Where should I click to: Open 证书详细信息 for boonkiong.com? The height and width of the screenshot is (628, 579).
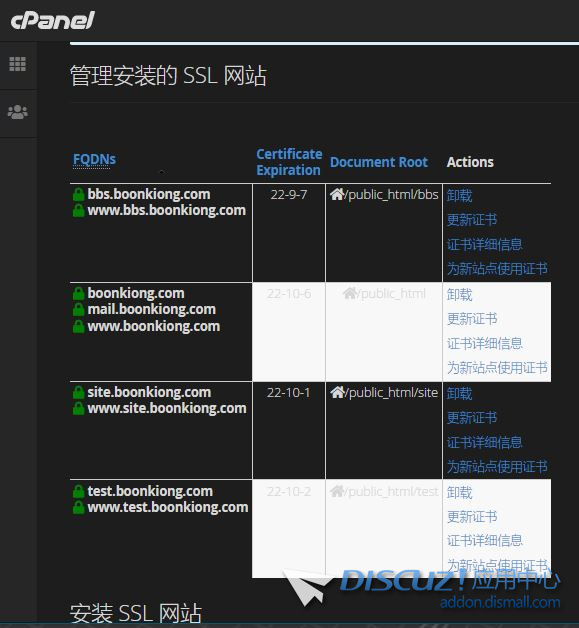(485, 343)
